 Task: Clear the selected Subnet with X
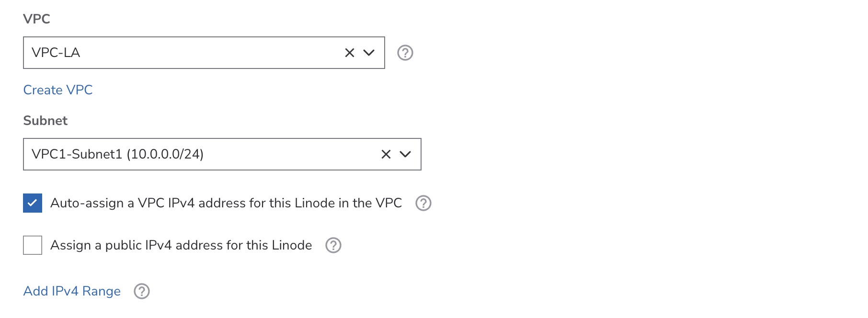(386, 154)
